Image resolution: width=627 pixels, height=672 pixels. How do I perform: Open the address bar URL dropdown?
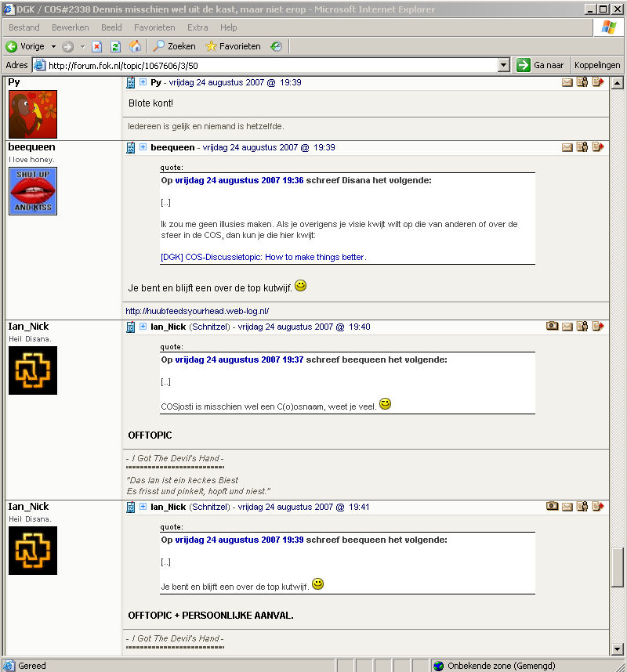click(x=504, y=66)
